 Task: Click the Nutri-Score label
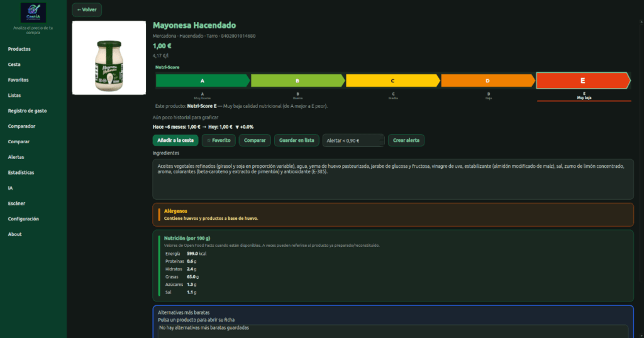tap(167, 67)
